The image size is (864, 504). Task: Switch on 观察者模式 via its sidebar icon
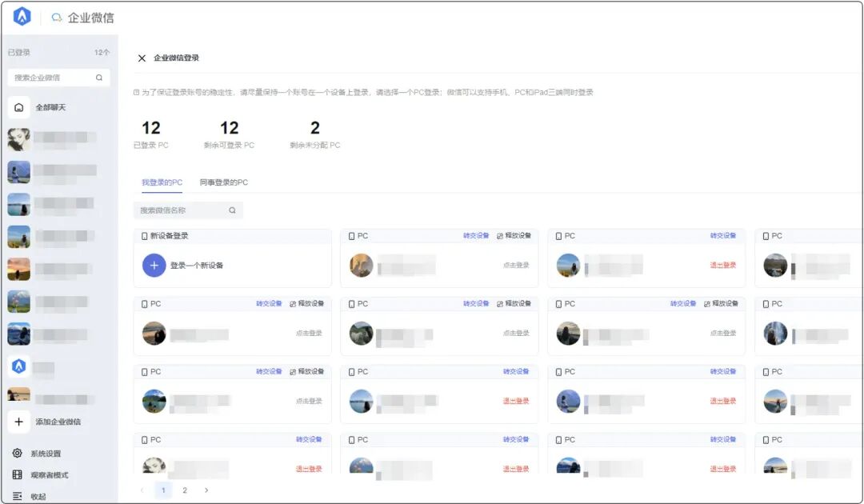pos(18,475)
